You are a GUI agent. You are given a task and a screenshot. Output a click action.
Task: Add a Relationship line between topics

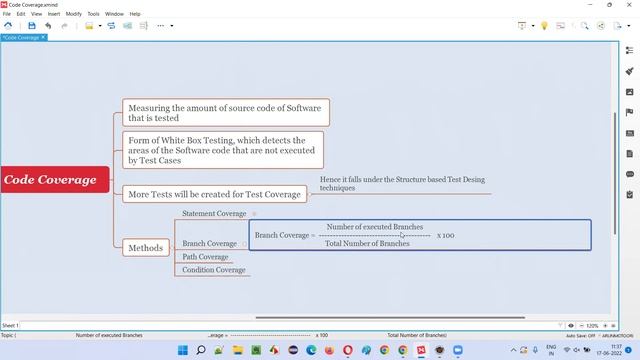point(111,26)
